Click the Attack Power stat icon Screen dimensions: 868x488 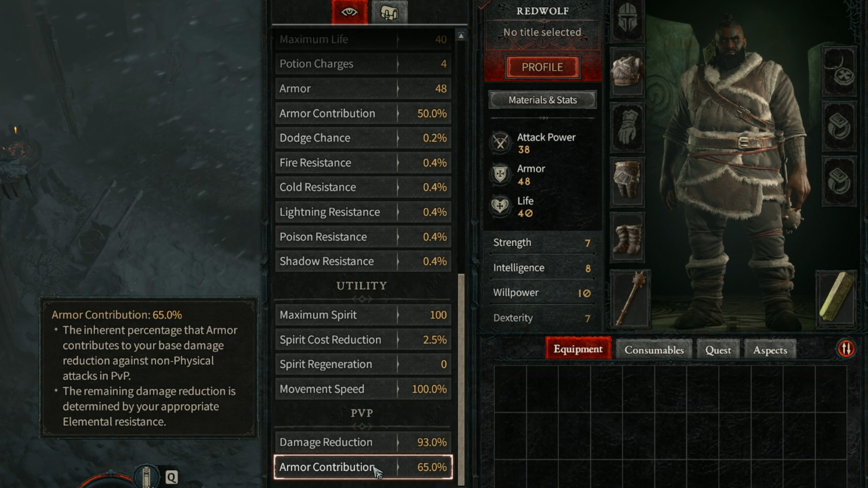[x=501, y=143]
